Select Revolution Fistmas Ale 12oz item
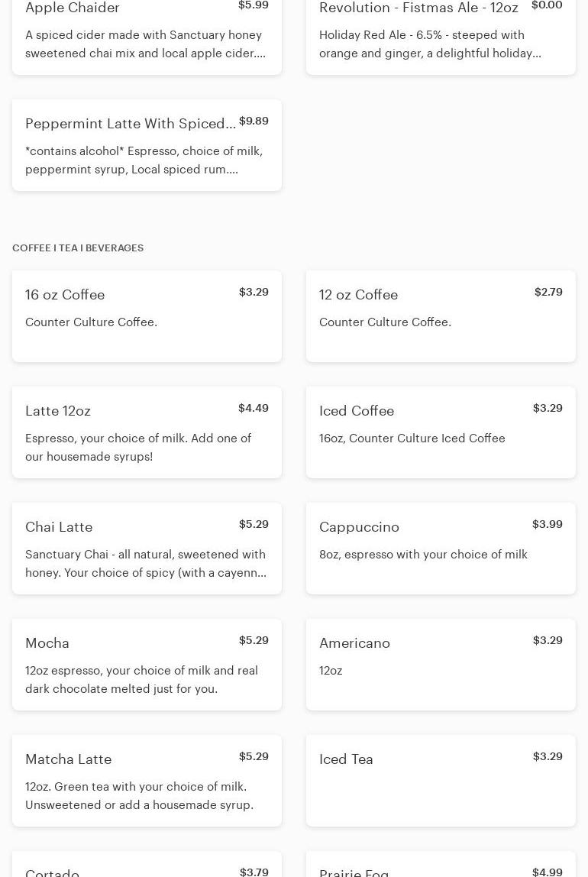 (x=441, y=34)
